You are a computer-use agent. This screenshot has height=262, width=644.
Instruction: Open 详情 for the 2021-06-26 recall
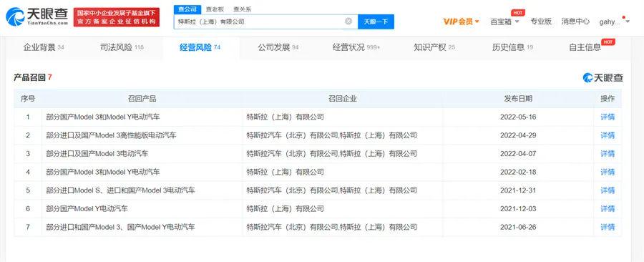608,227
